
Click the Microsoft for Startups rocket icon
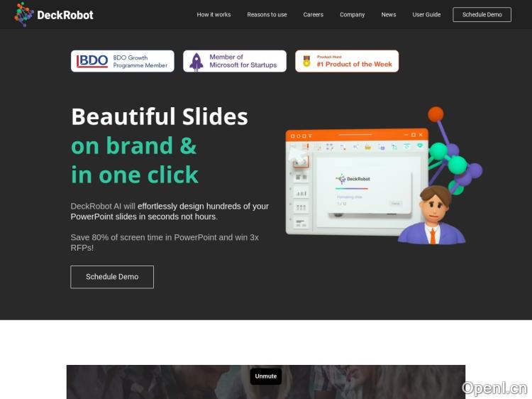click(x=196, y=62)
